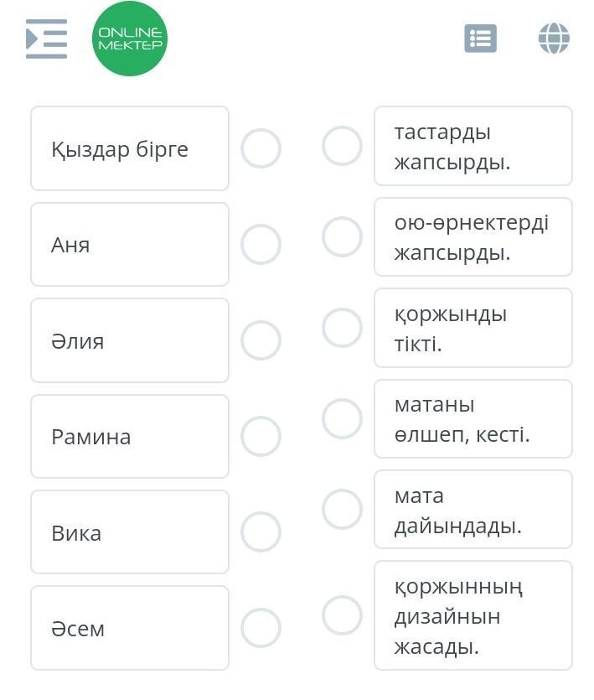Select the circle beside қоржынның дизайнын жасады

click(x=342, y=614)
